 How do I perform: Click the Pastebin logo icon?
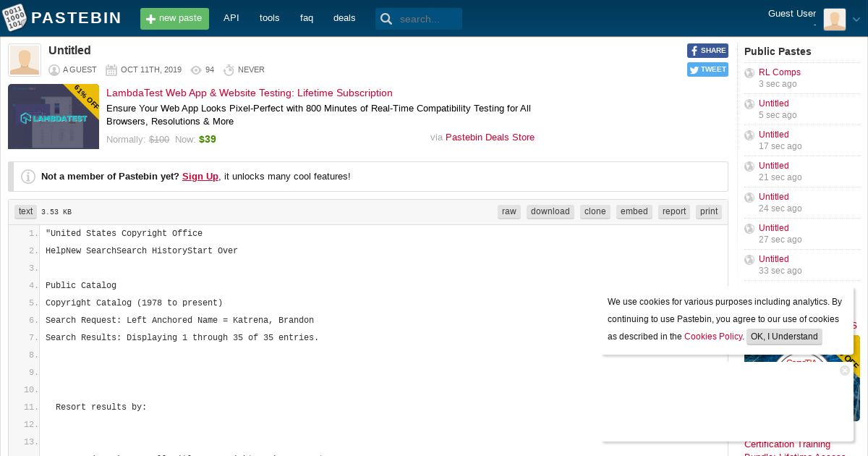click(14, 18)
